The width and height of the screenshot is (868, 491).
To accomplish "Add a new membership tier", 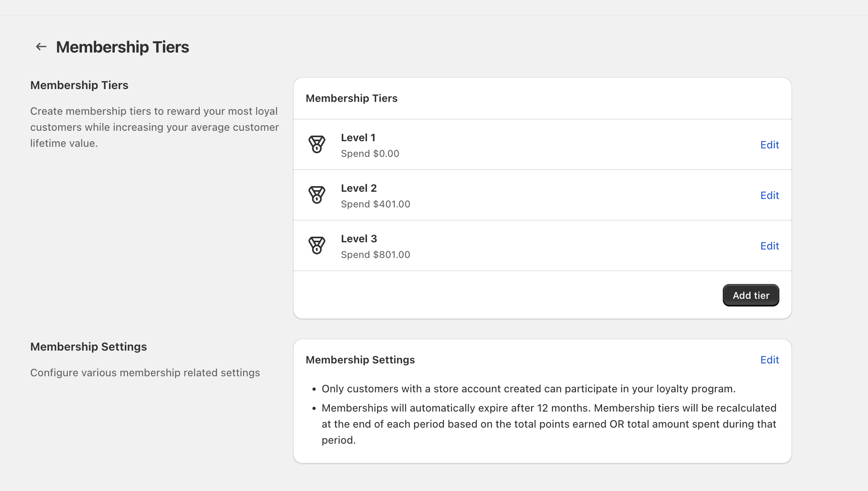I will click(750, 295).
